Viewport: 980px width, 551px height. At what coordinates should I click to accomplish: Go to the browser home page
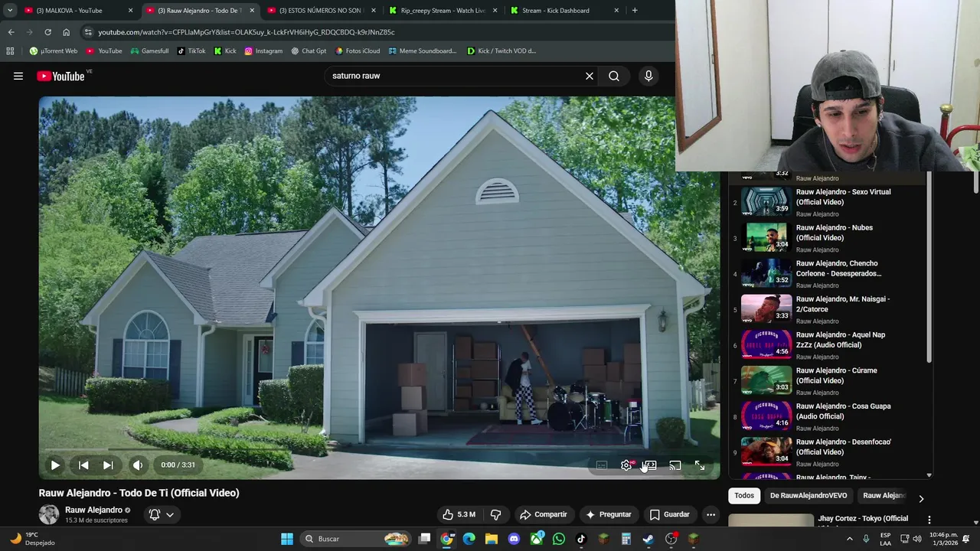[67, 32]
